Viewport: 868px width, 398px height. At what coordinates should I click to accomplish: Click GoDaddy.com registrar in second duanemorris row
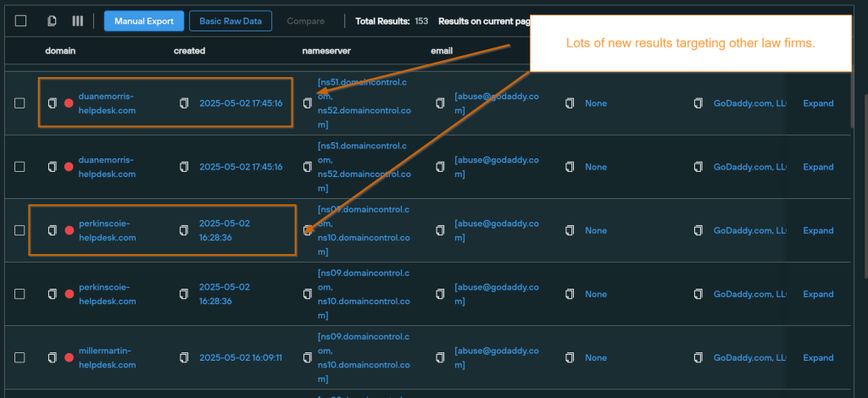coord(750,167)
